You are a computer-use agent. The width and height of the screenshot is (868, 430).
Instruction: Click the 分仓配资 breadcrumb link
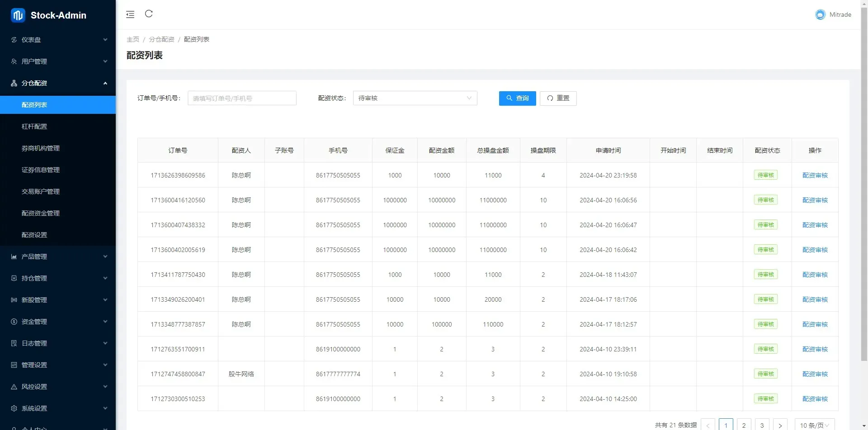click(161, 39)
